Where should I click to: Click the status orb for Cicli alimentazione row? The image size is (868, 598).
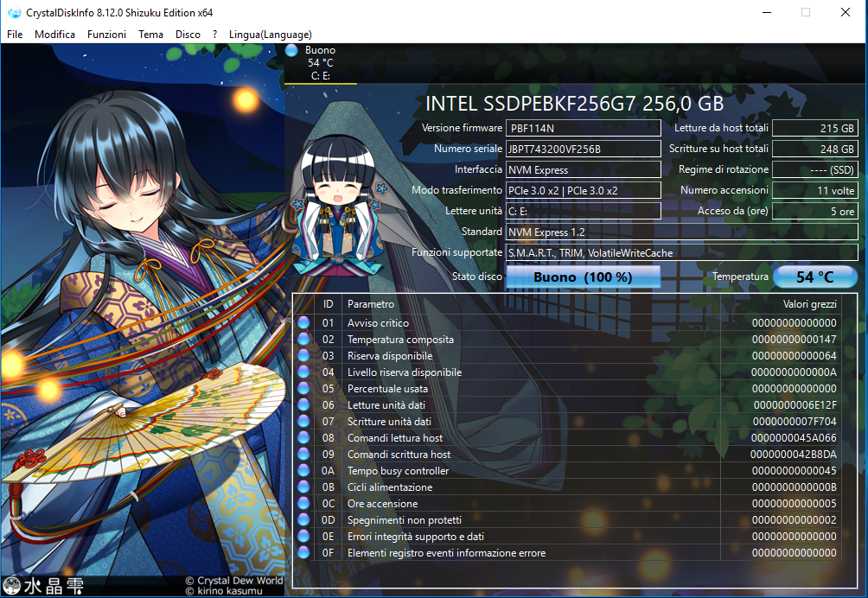(x=303, y=487)
